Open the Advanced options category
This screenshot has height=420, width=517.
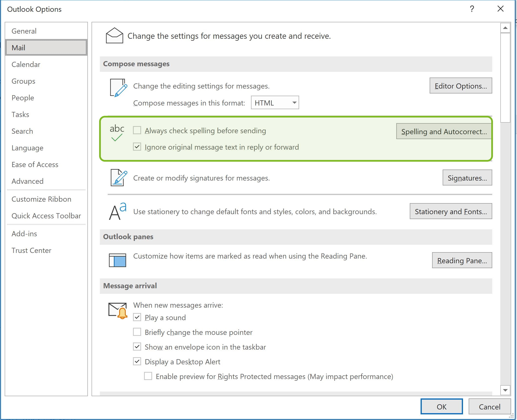pyautogui.click(x=27, y=181)
